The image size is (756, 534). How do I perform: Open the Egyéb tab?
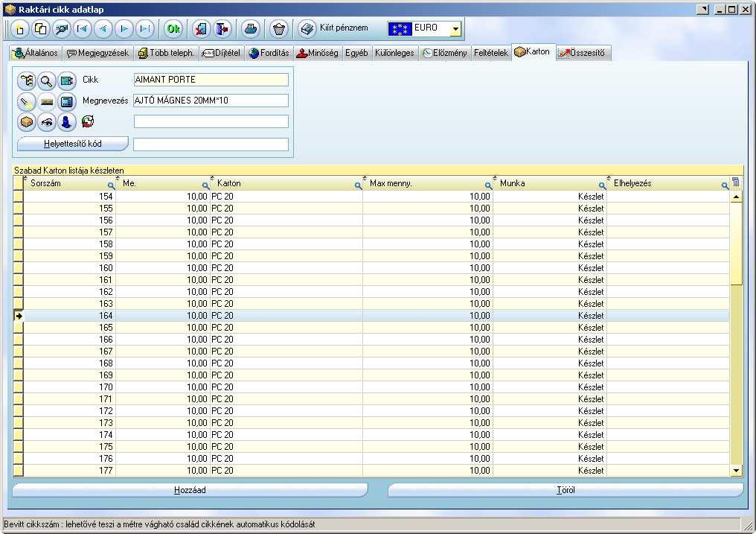[x=356, y=53]
